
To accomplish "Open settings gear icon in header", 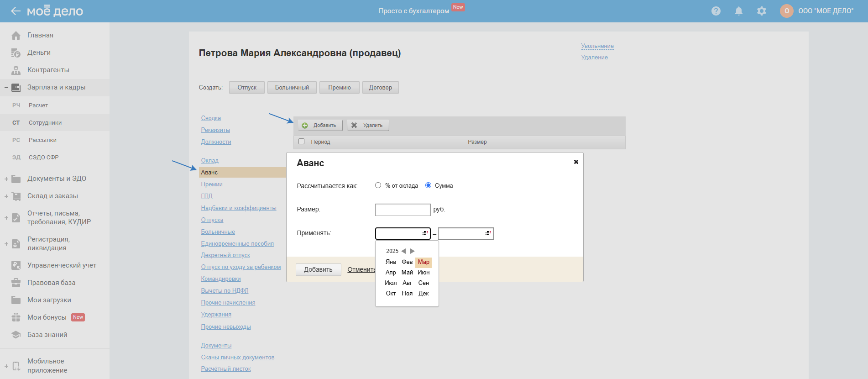I will (761, 11).
